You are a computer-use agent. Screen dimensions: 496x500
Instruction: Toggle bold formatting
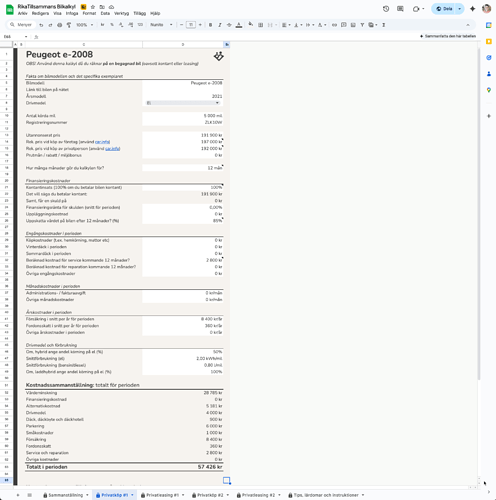(x=210, y=25)
